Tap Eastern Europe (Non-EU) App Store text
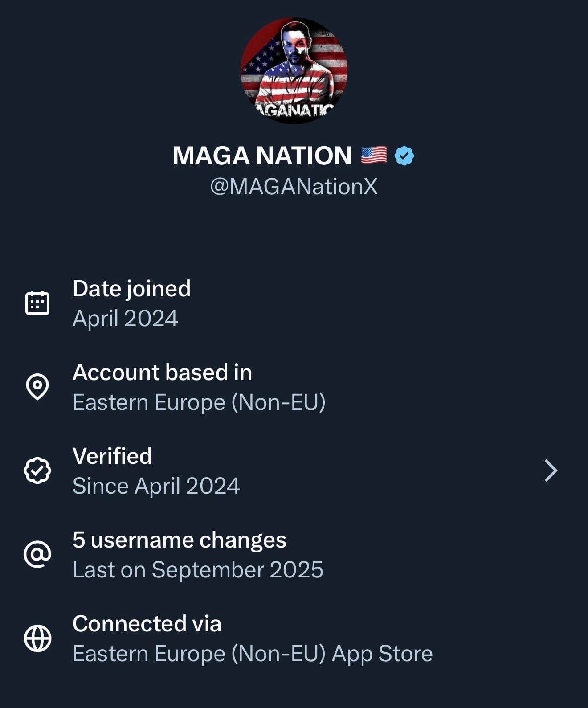Screen dimensions: 588x708 (253, 654)
